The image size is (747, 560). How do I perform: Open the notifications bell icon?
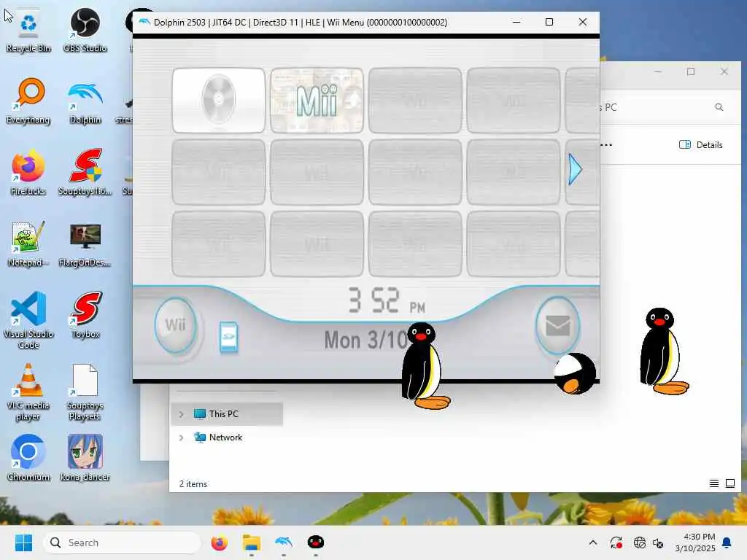tap(727, 542)
